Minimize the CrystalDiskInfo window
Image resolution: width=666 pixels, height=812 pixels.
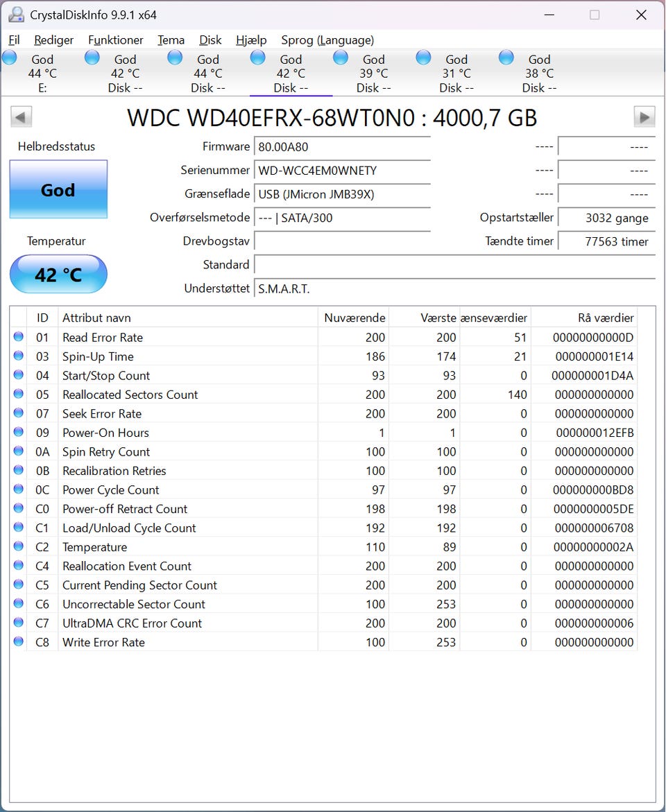(549, 15)
